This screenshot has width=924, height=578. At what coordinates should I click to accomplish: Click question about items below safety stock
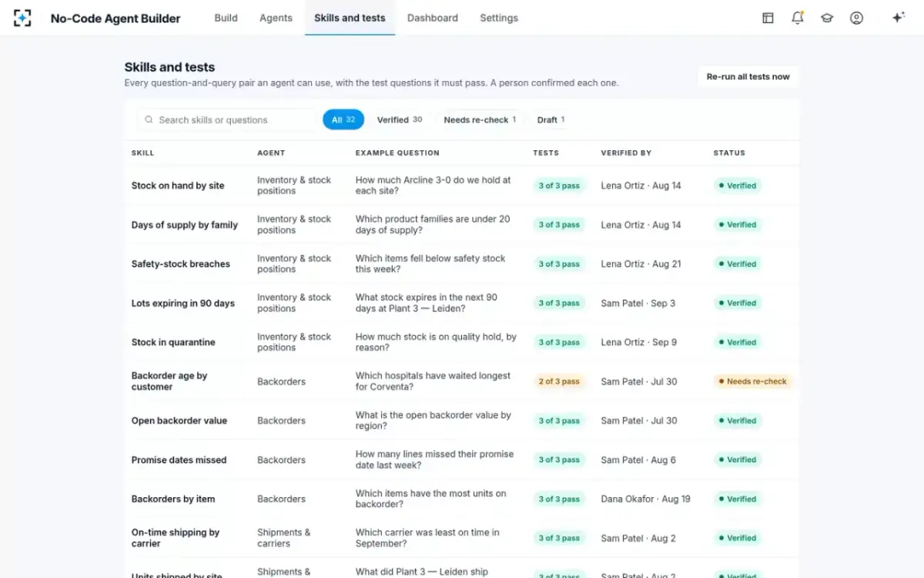pyautogui.click(x=430, y=264)
